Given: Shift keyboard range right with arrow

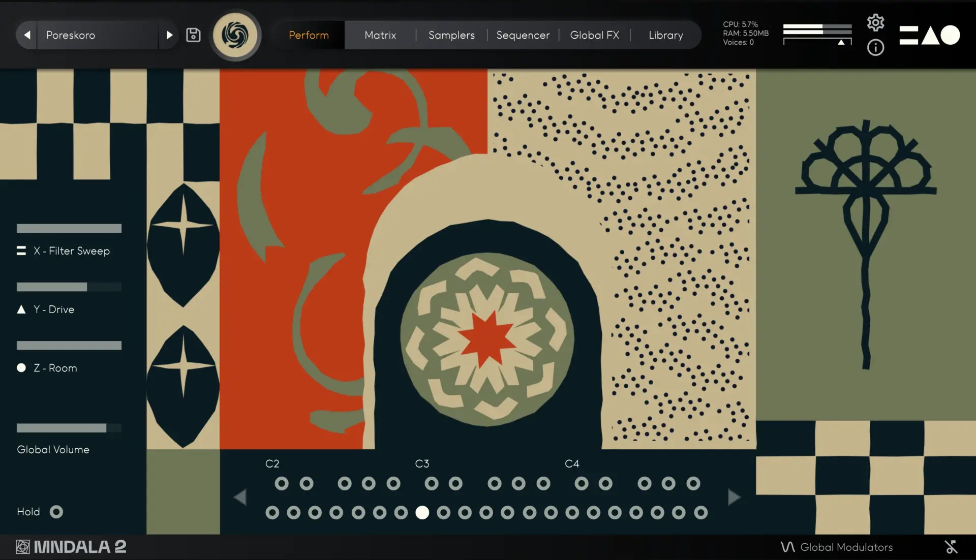Looking at the screenshot, I should [734, 497].
